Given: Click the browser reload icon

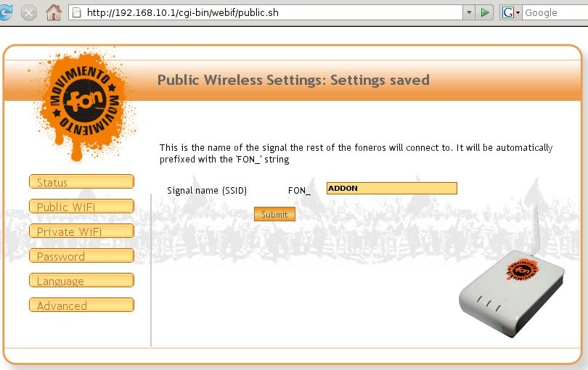Looking at the screenshot, I should [x=5, y=12].
